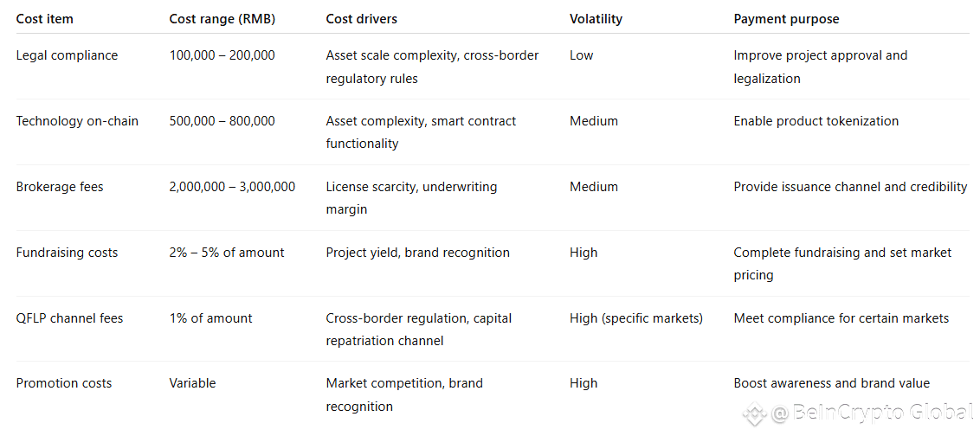Screen dimensions: 980x436
Task: Select the 'Enable product tokenization' cell
Action: tap(816, 120)
